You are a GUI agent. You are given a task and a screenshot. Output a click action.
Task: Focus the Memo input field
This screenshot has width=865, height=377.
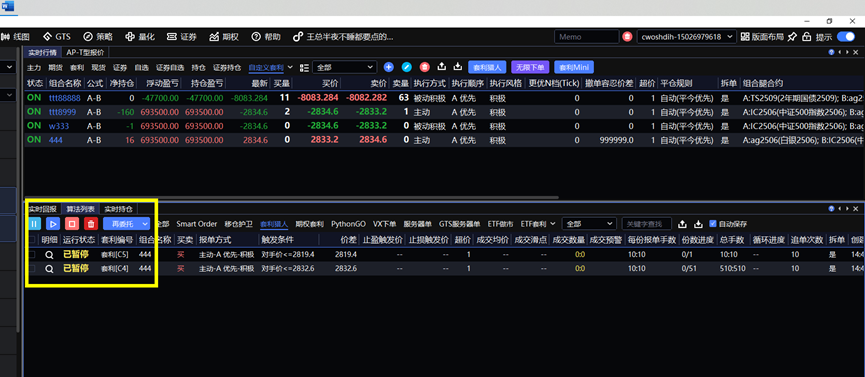[586, 37]
